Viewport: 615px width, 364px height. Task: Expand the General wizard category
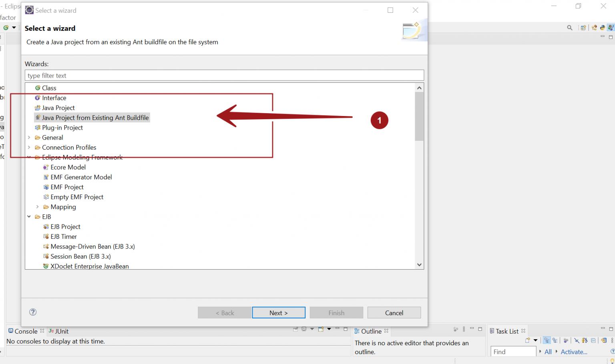(29, 137)
